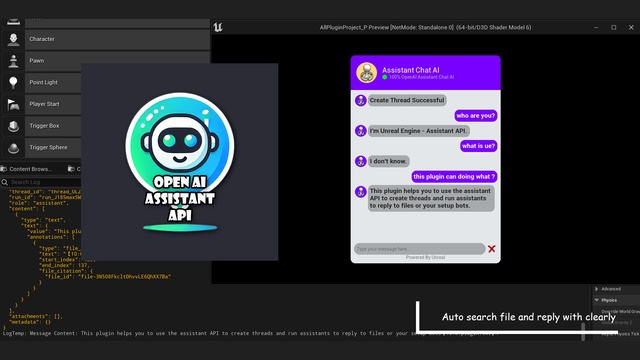Click the red X next to the message field

[x=491, y=249]
